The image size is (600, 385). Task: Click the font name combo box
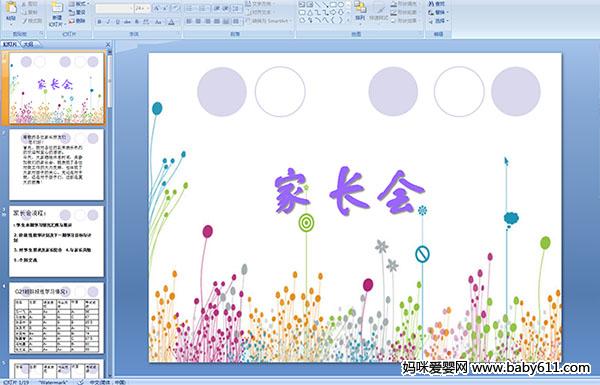click(x=114, y=8)
